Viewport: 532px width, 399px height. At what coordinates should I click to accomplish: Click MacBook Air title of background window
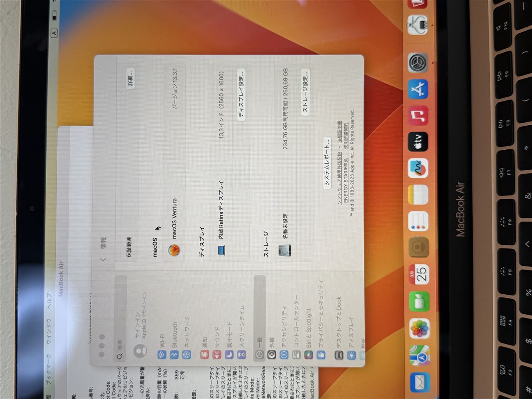pyautogui.click(x=61, y=279)
